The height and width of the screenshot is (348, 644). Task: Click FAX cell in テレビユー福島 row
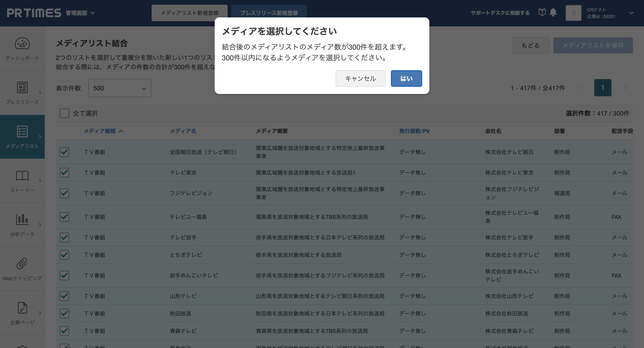(616, 217)
